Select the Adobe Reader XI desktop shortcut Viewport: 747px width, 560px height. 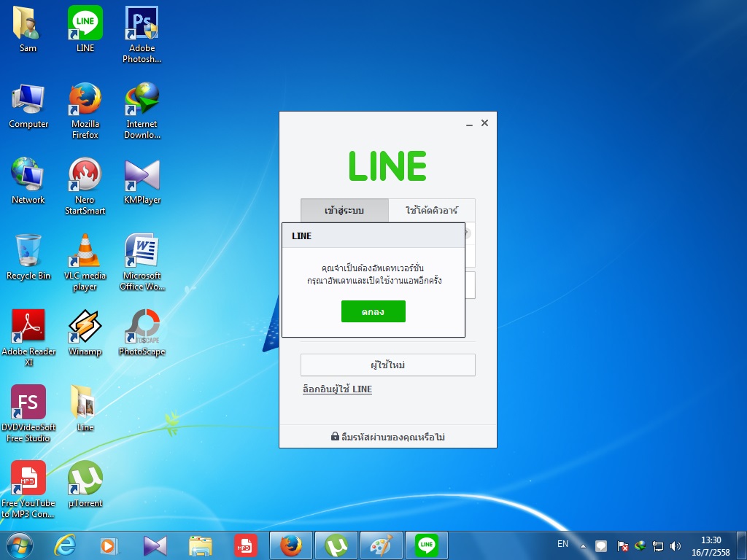point(28,338)
